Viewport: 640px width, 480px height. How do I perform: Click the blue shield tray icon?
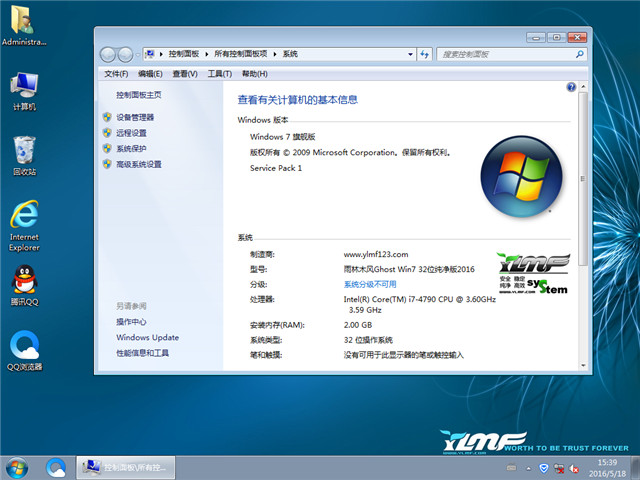(543, 468)
